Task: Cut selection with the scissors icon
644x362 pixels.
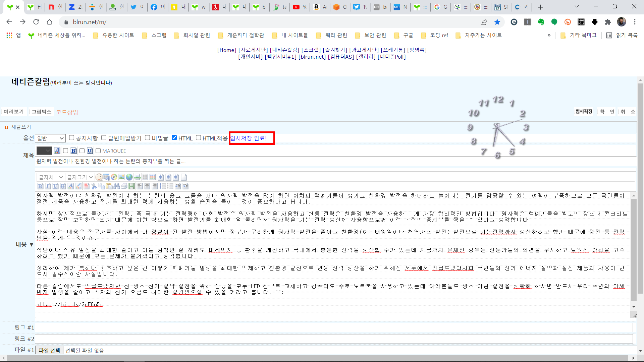Action: [x=94, y=186]
